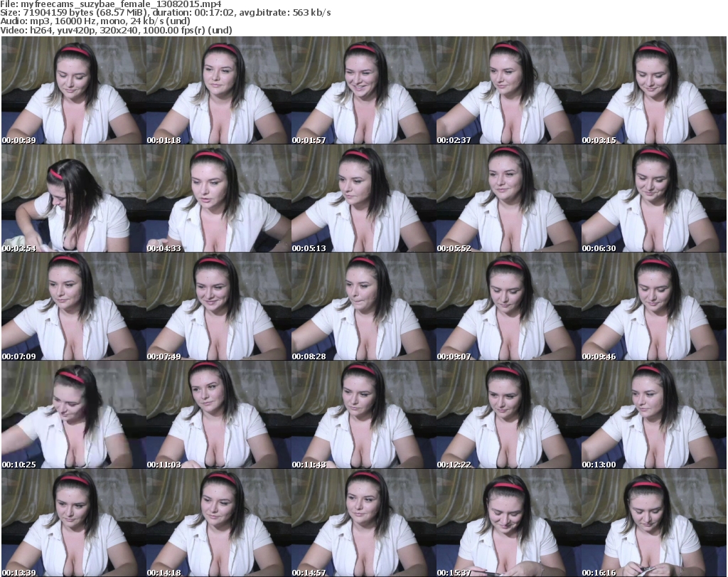Click the Audio mp3 info line
This screenshot has width=728, height=577.
(95, 21)
